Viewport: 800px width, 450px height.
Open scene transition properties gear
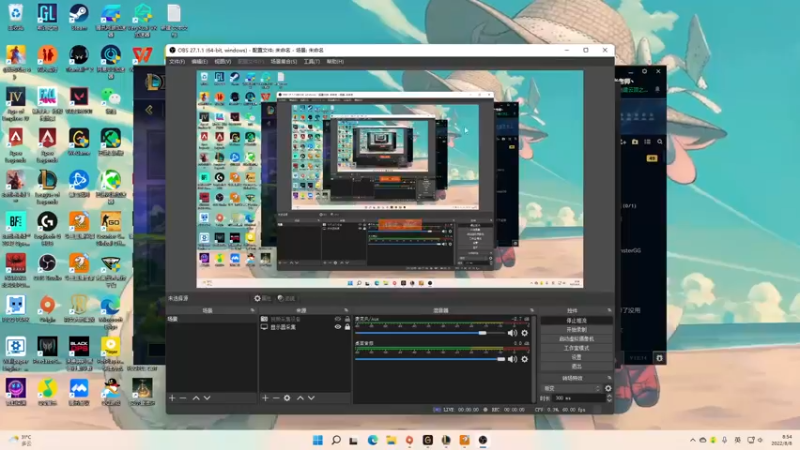tap(608, 388)
